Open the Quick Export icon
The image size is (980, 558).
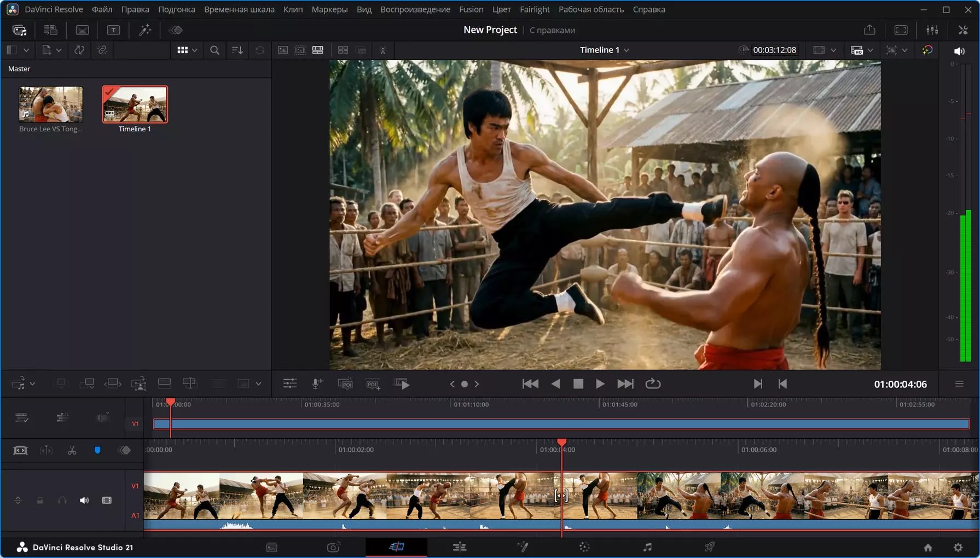click(869, 30)
